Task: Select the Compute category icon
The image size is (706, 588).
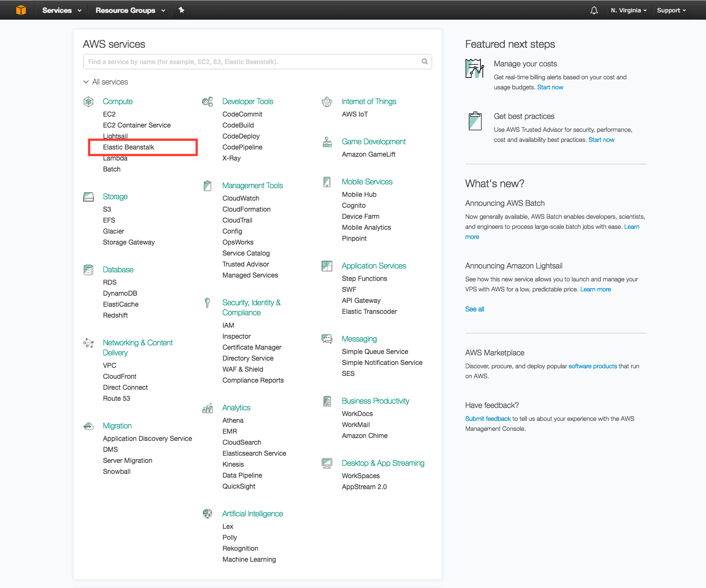Action: pos(88,101)
